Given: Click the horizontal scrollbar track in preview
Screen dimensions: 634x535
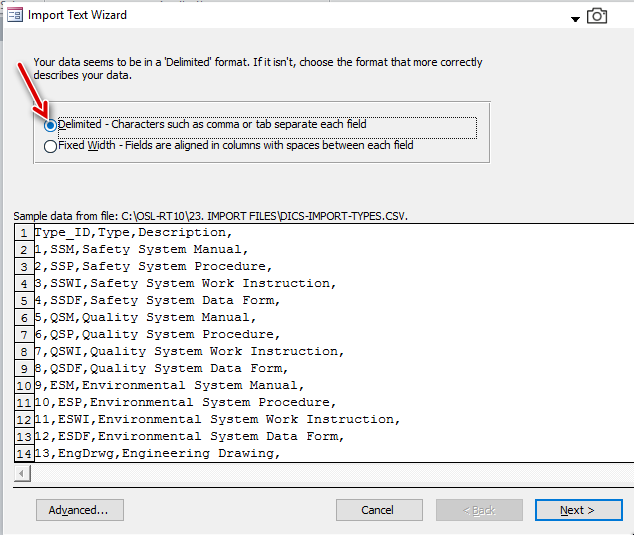Looking at the screenshot, I should click(x=332, y=473).
